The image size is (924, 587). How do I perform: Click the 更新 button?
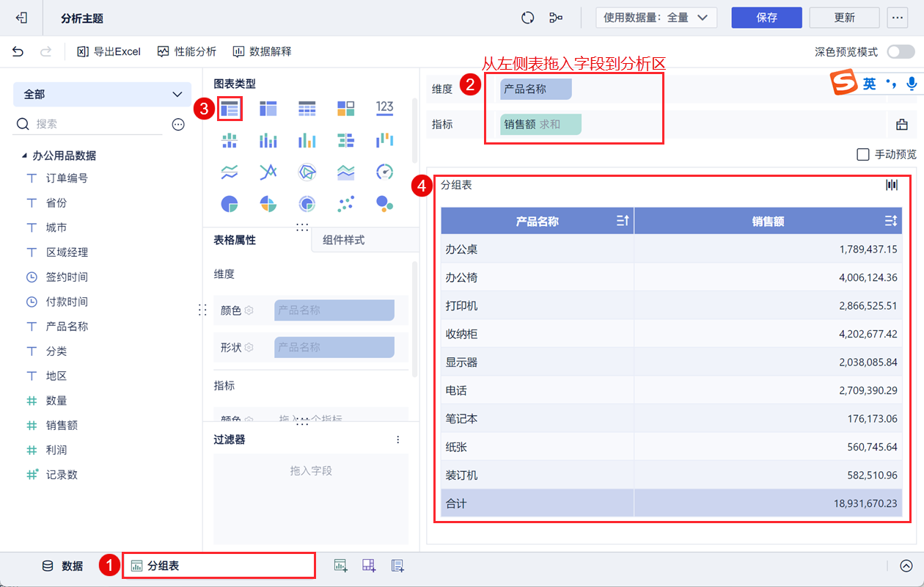click(x=845, y=18)
